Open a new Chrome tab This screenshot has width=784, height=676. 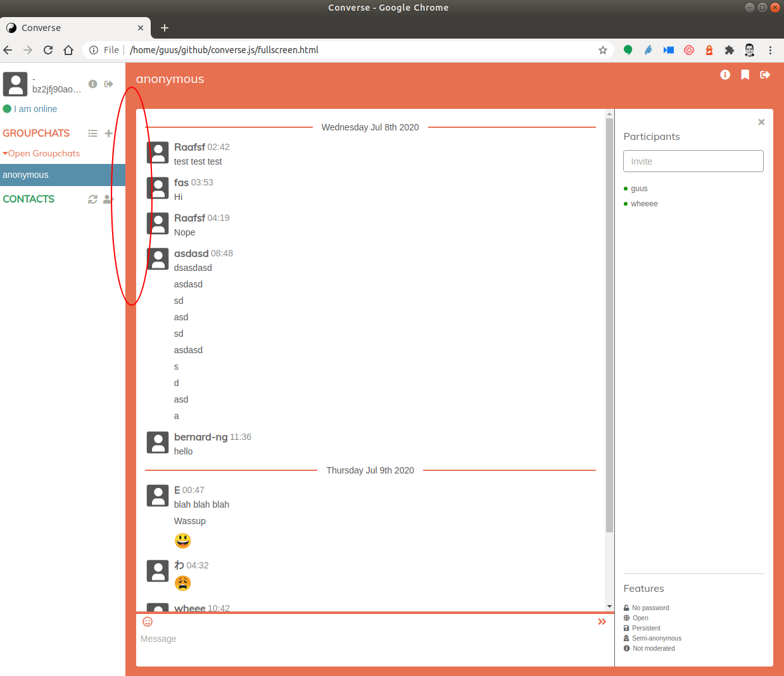pyautogui.click(x=165, y=28)
